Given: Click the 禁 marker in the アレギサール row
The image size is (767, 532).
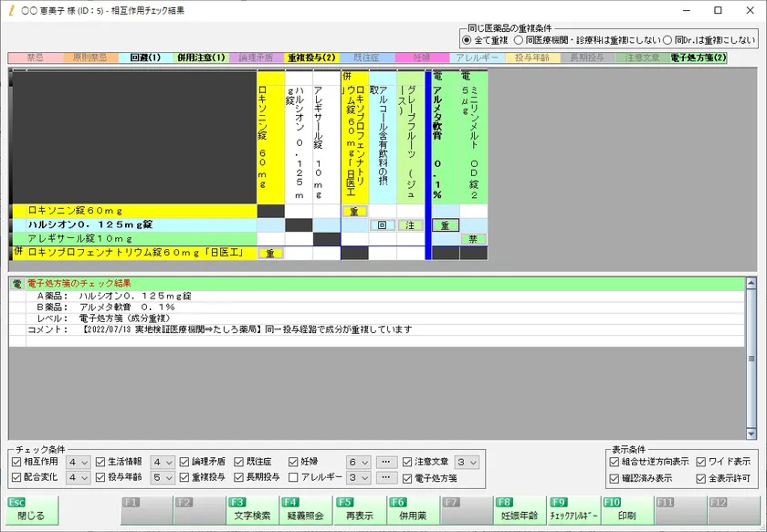Looking at the screenshot, I should 472,239.
